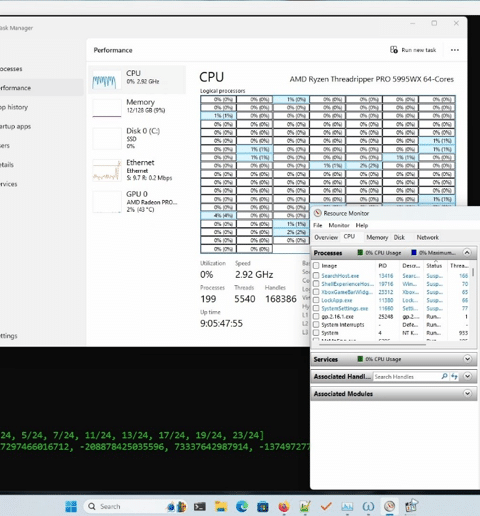Viewport: 480px width, 516px height.
Task: Expand the Services section
Action: (467, 359)
